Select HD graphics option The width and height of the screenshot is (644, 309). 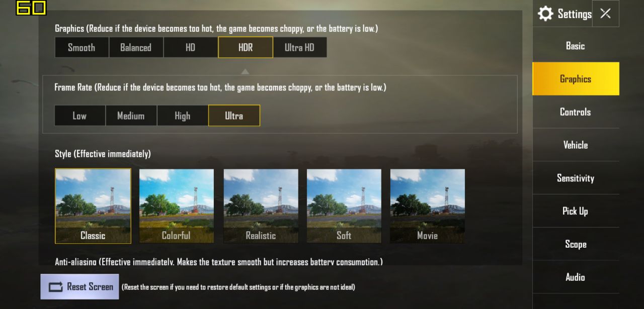(x=190, y=47)
